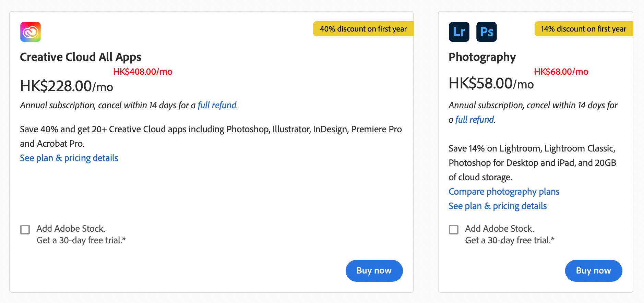The width and height of the screenshot is (644, 303).
Task: Open full refund link under Creative Cloud All Apps
Action: (217, 105)
